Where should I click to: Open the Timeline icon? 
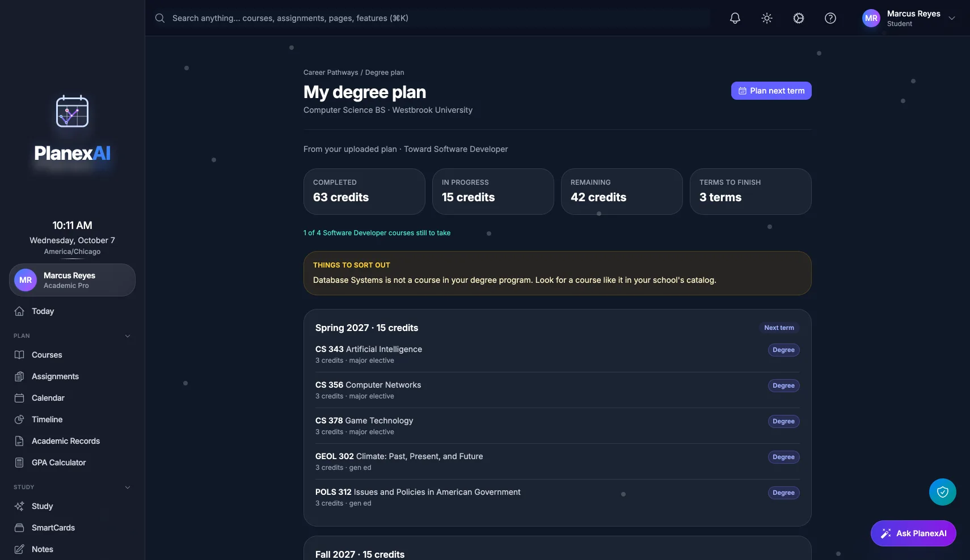[19, 419]
